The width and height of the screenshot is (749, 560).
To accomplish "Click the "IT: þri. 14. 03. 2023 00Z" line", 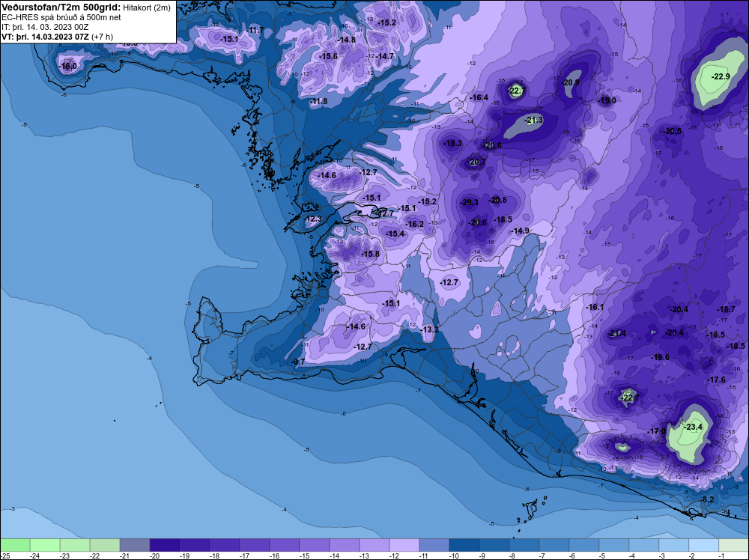I will (x=45, y=27).
